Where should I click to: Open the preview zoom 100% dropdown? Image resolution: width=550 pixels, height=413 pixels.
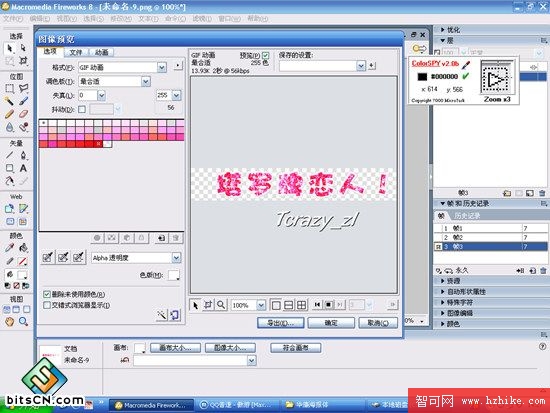pos(261,305)
